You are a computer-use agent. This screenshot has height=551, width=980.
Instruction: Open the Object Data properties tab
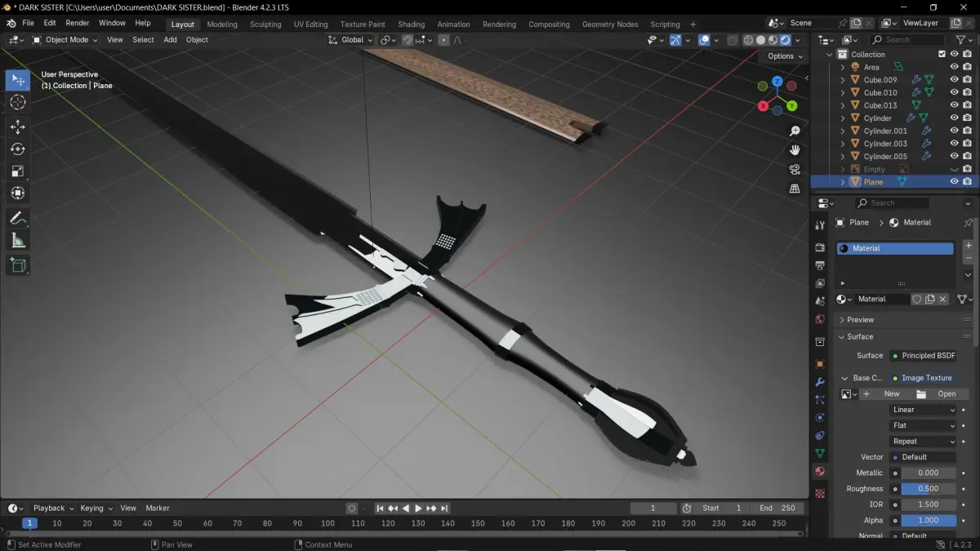click(x=820, y=453)
